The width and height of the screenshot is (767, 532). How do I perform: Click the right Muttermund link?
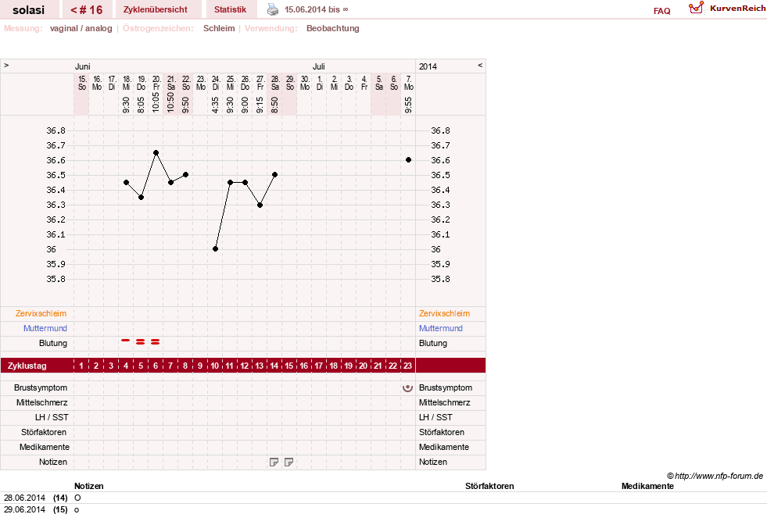click(441, 328)
